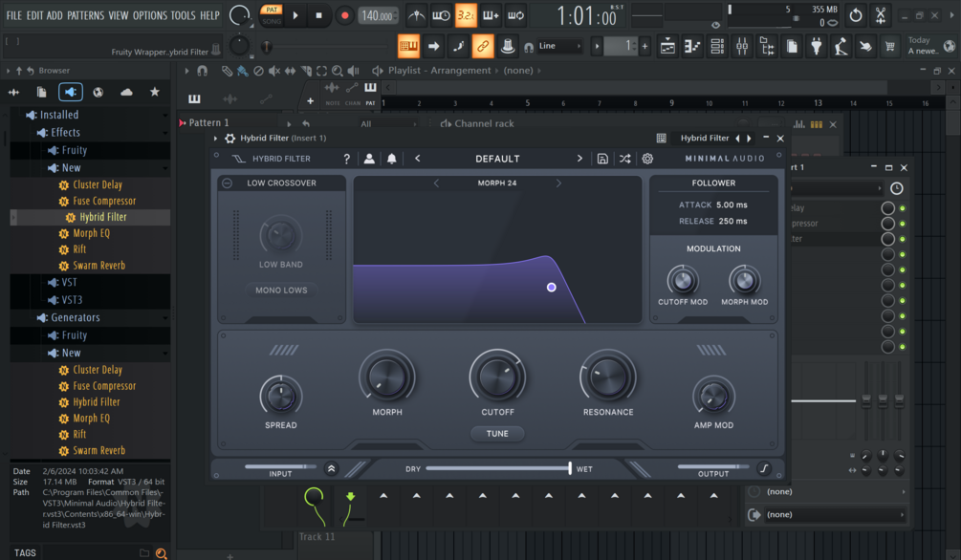Open the DEFAULT preset name menu
The image size is (961, 560).
point(497,159)
